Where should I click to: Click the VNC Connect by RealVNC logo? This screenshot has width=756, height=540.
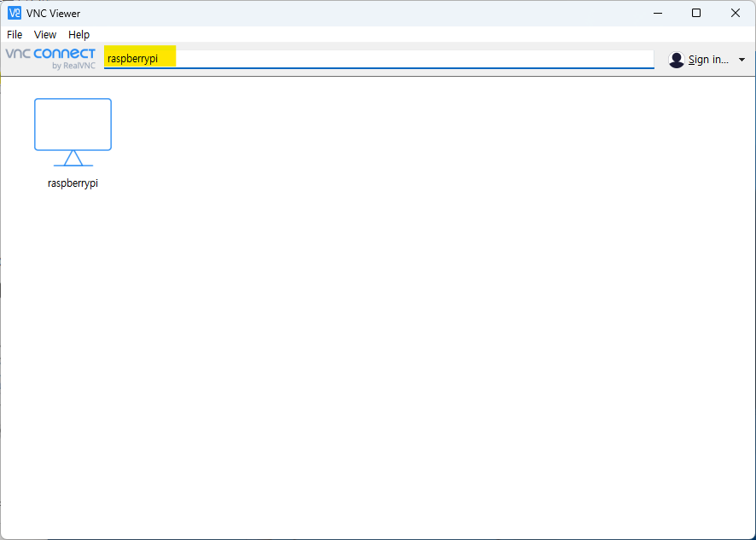[x=50, y=59]
